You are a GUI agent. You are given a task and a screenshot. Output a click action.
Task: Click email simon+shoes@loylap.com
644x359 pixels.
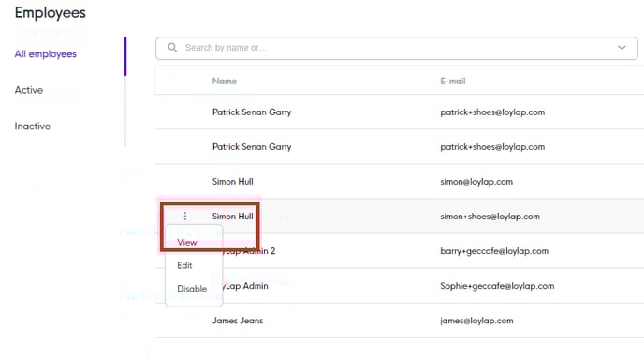[490, 217]
